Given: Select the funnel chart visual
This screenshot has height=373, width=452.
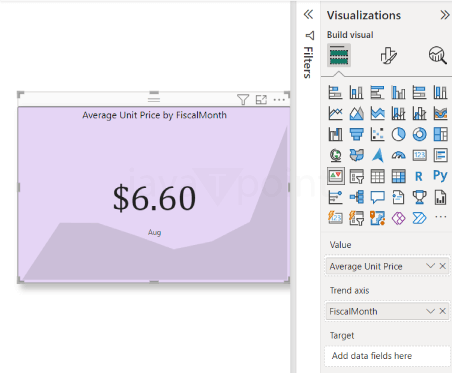Looking at the screenshot, I should pos(356,134).
